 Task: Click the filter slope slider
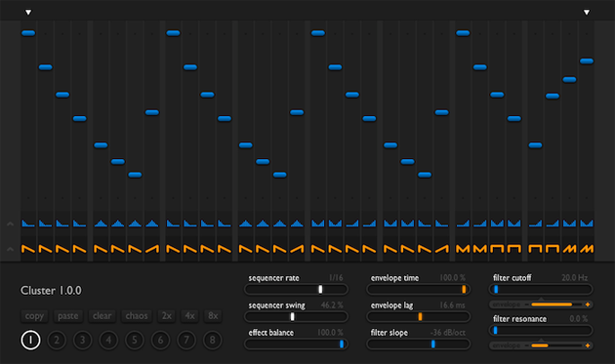(419, 344)
